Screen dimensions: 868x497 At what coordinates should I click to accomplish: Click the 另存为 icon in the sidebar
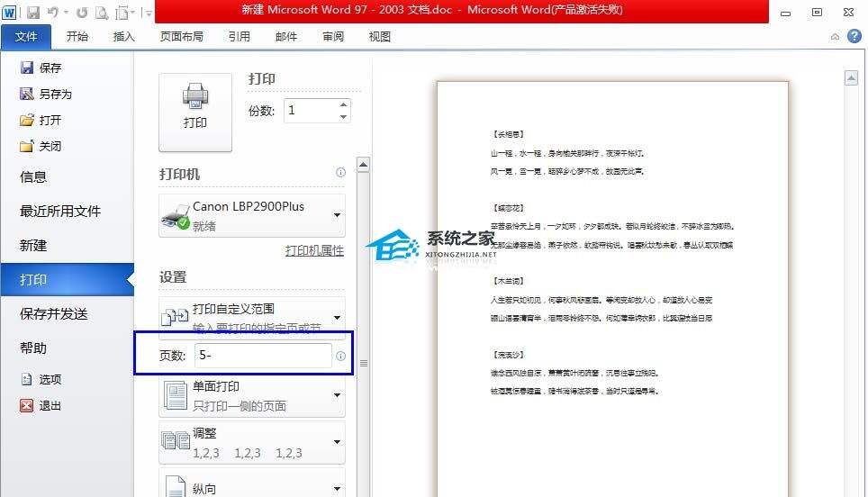coord(27,94)
